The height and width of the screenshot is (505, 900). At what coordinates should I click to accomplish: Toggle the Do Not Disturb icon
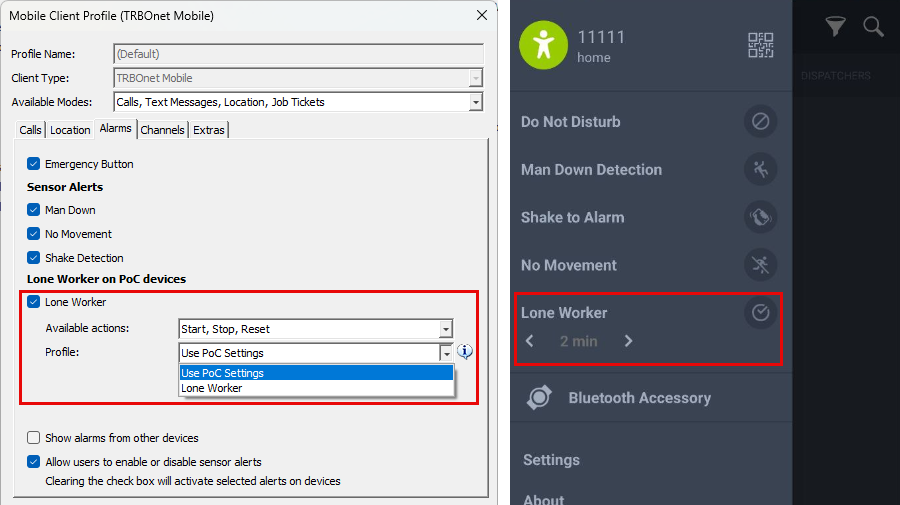pyautogui.click(x=761, y=122)
